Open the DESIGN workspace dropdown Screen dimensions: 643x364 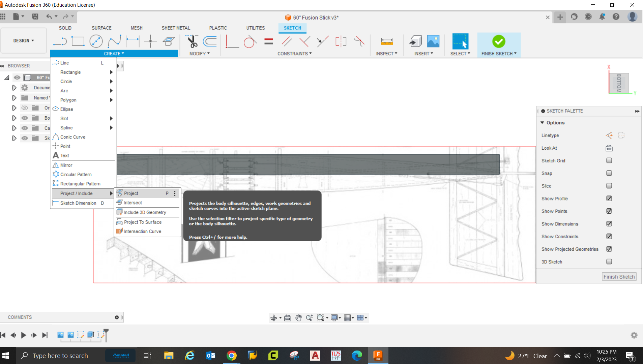pyautogui.click(x=24, y=40)
